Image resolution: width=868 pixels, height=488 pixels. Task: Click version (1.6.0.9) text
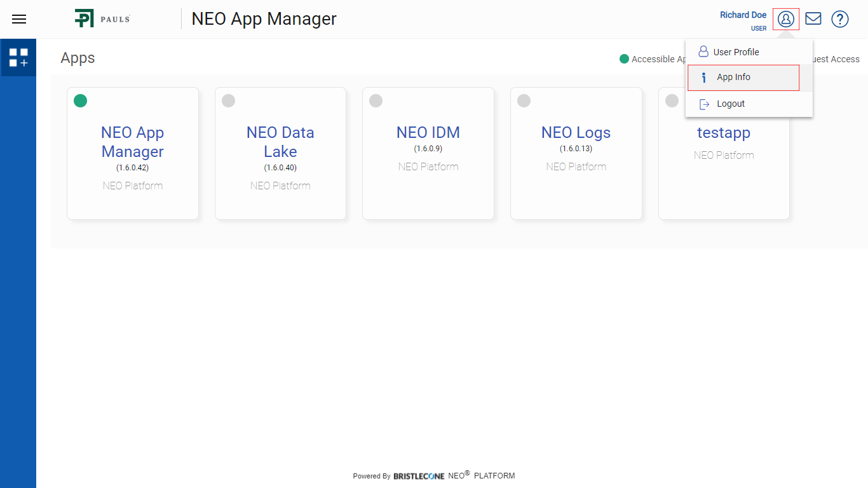[428, 149]
